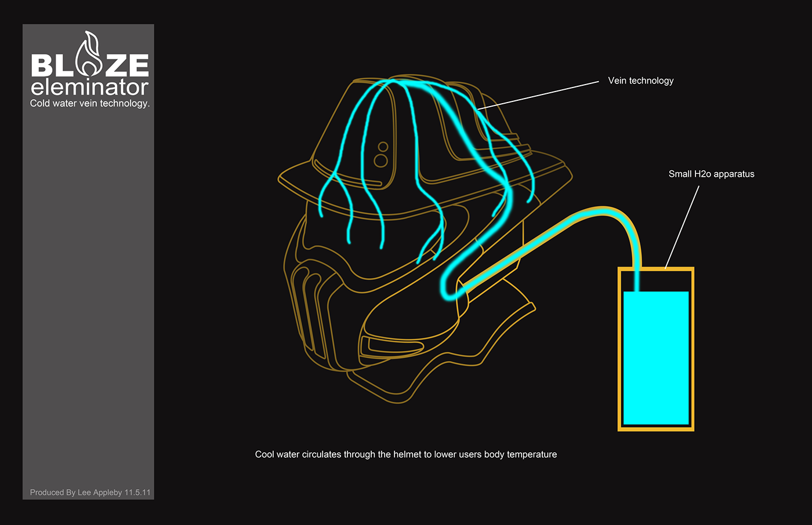Click the leader line pointing to Vein technology

[x=538, y=95]
